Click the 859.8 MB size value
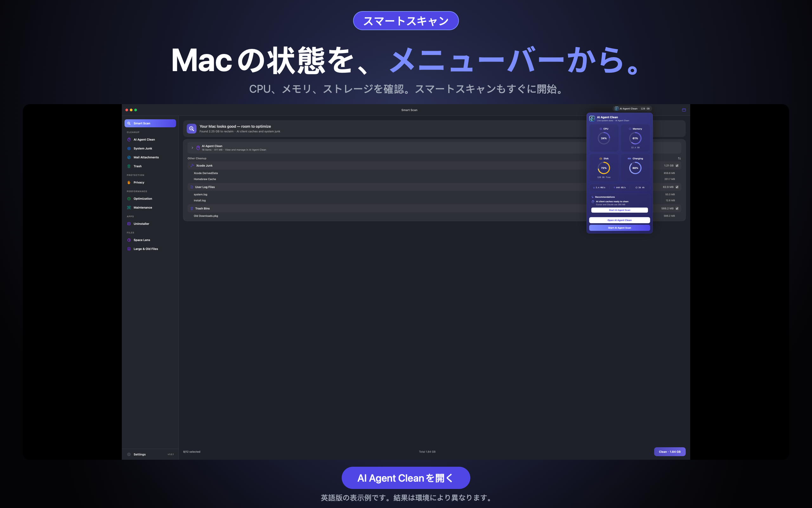 tap(669, 173)
